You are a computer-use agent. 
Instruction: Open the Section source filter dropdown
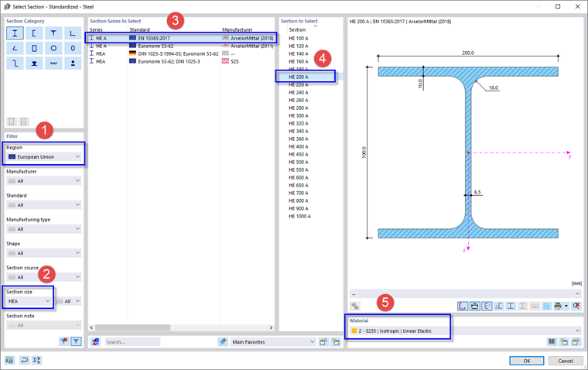click(44, 277)
